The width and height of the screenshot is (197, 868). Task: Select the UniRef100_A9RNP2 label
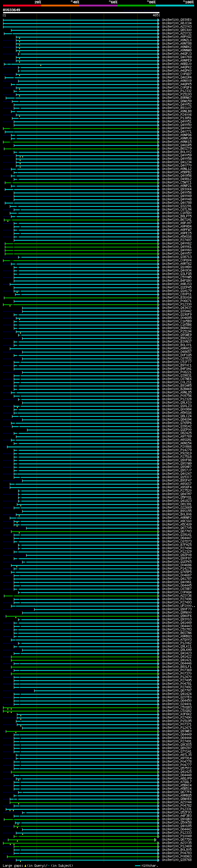point(176,518)
